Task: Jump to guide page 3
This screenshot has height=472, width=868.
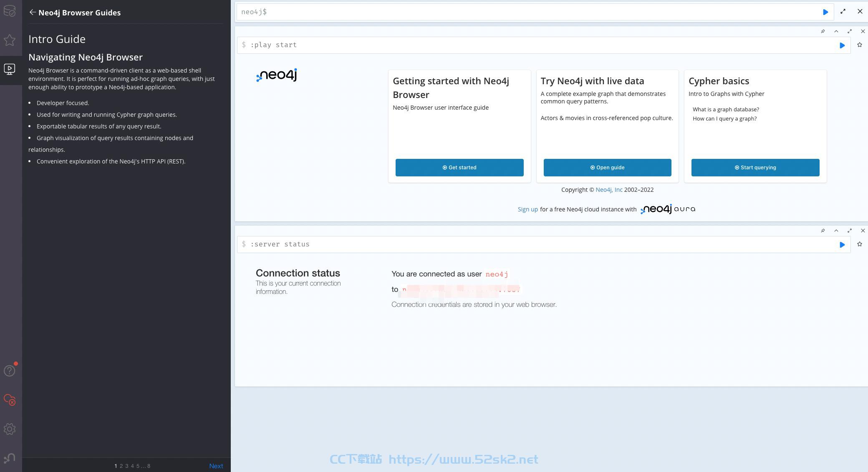Action: tap(127, 466)
